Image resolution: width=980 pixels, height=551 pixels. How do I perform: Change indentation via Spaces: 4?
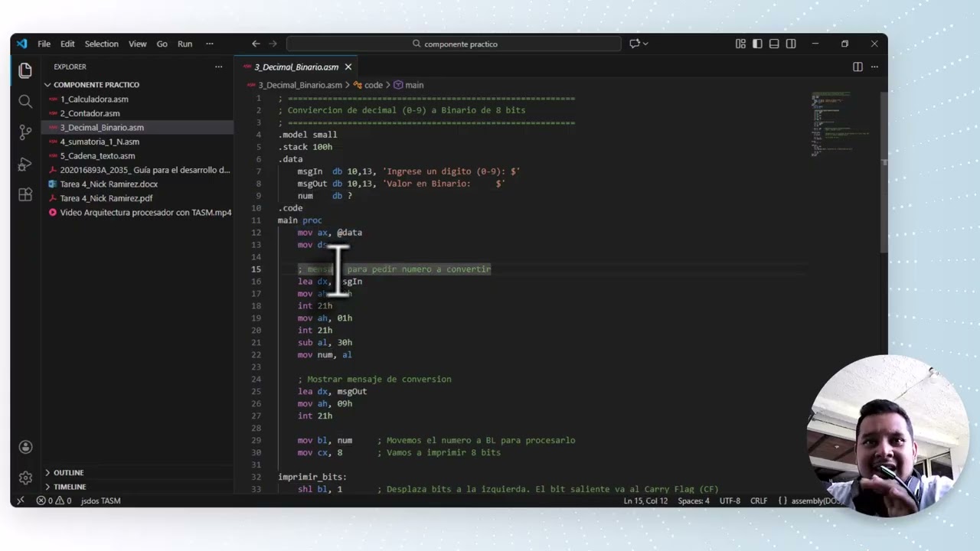694,500
